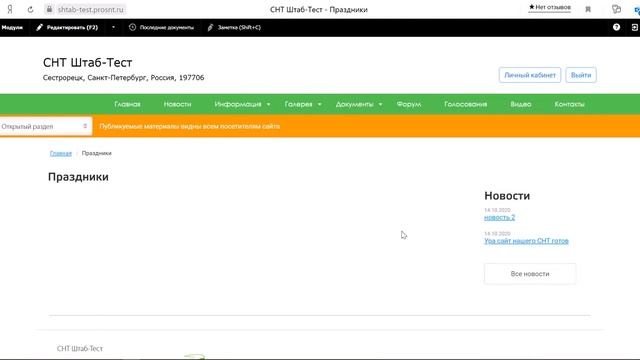The image size is (640, 360).
Task: Expand the dropdown arrow next to Редактировать
Action: (113, 27)
